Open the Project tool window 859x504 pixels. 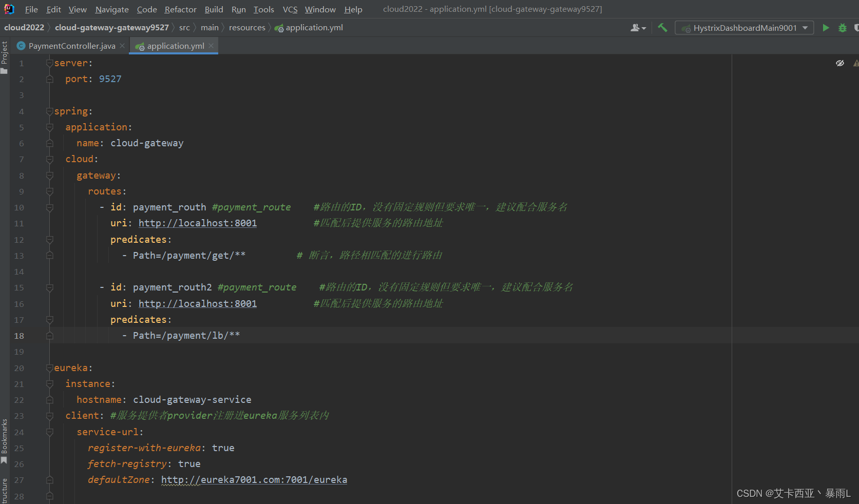tap(5, 57)
